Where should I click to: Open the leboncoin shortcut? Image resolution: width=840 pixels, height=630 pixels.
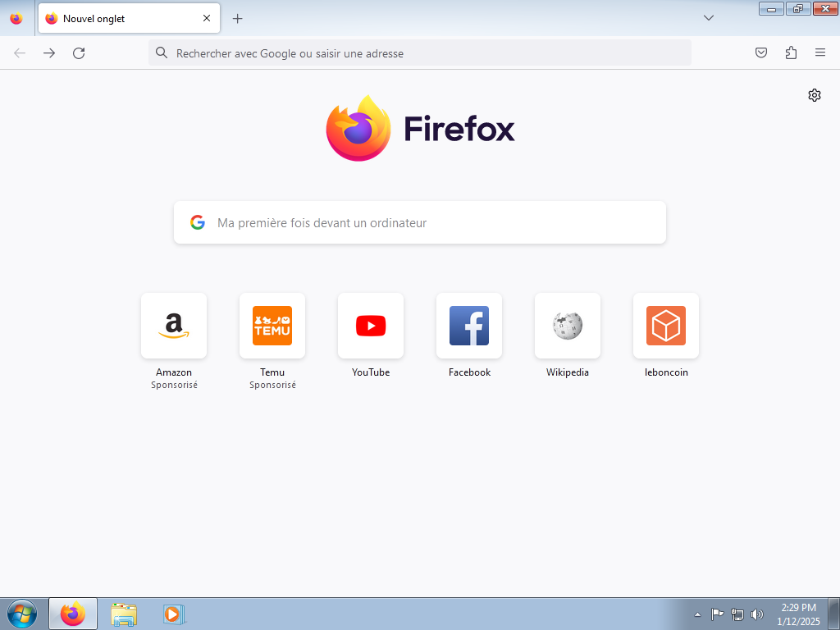[665, 326]
